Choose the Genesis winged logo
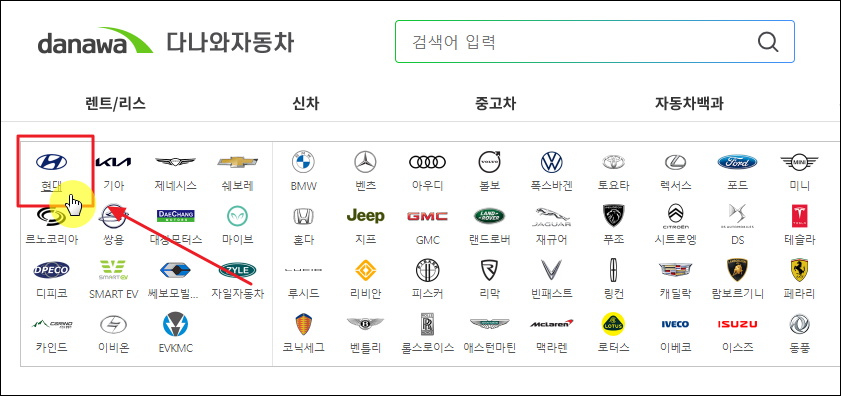This screenshot has width=841, height=396. [x=175, y=162]
